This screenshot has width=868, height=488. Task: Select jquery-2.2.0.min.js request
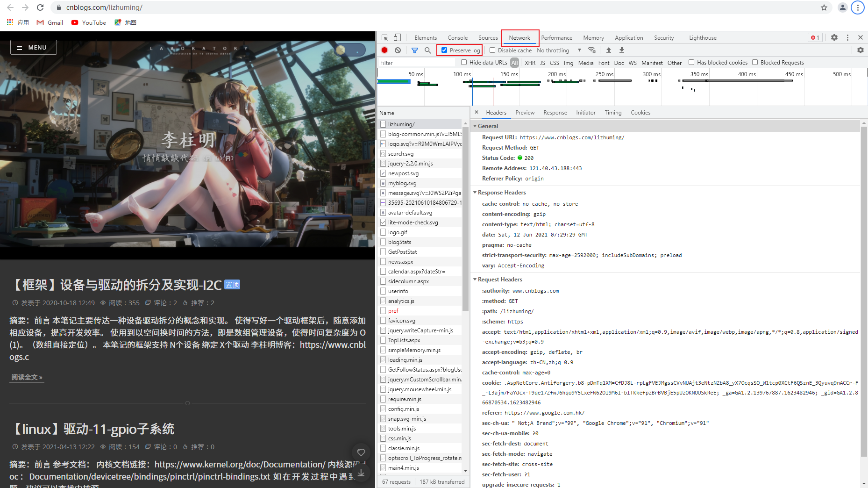pos(420,163)
